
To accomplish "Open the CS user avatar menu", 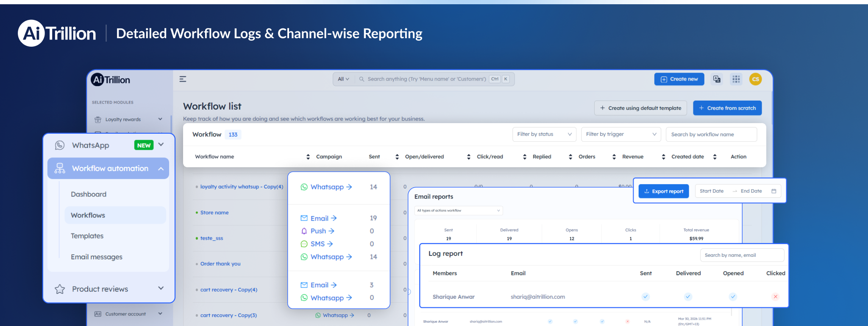I will point(755,79).
